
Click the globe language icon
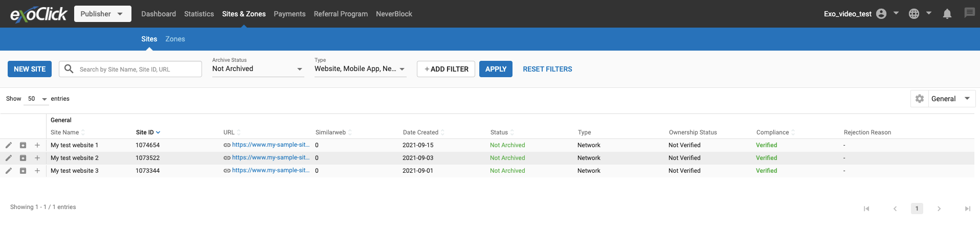pos(914,14)
